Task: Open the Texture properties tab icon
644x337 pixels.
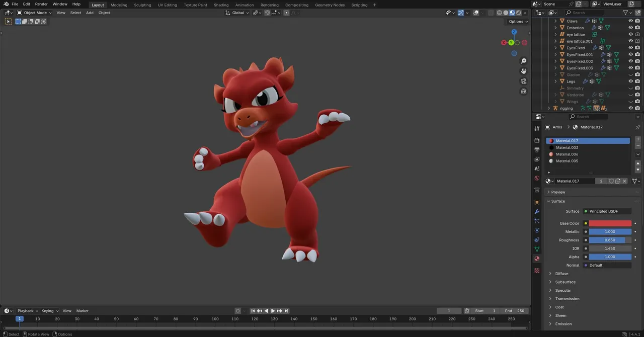Action: point(537,271)
